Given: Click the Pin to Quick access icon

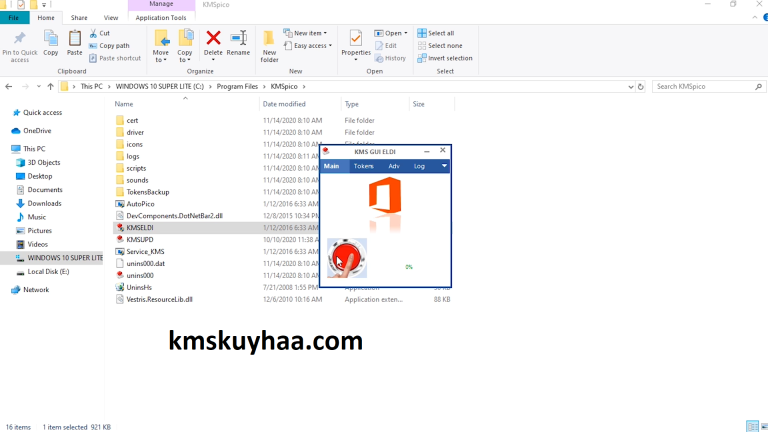Looking at the screenshot, I should (20, 38).
